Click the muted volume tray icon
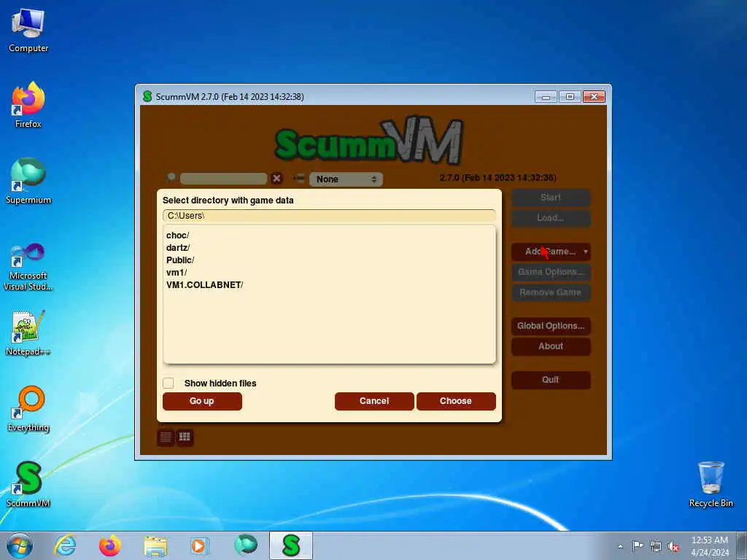The image size is (747, 560). [673, 546]
